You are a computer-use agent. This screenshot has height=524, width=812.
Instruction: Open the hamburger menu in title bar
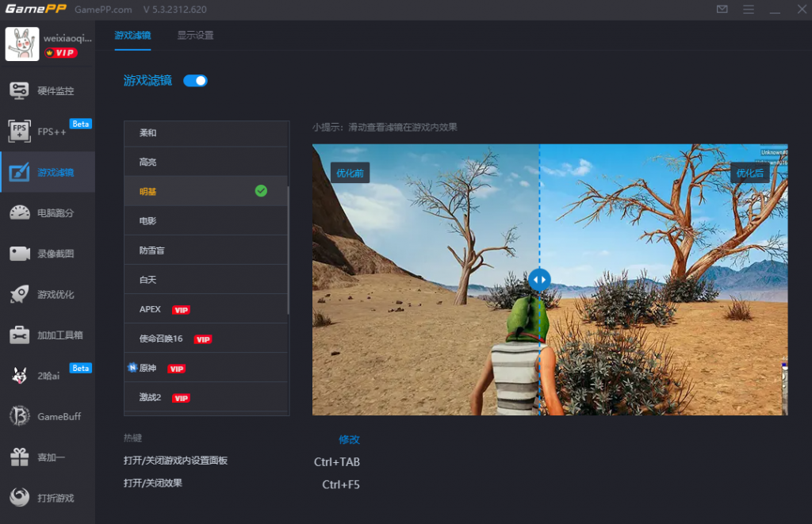click(749, 10)
